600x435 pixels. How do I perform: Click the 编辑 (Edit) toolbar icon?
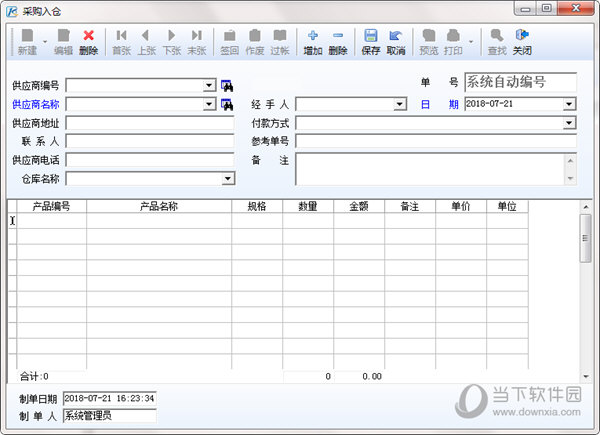point(64,42)
